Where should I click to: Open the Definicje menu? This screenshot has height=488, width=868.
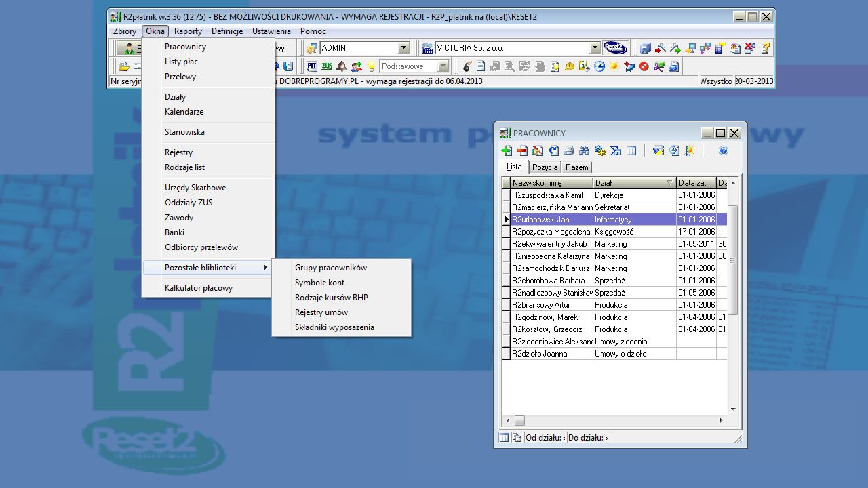tap(227, 31)
